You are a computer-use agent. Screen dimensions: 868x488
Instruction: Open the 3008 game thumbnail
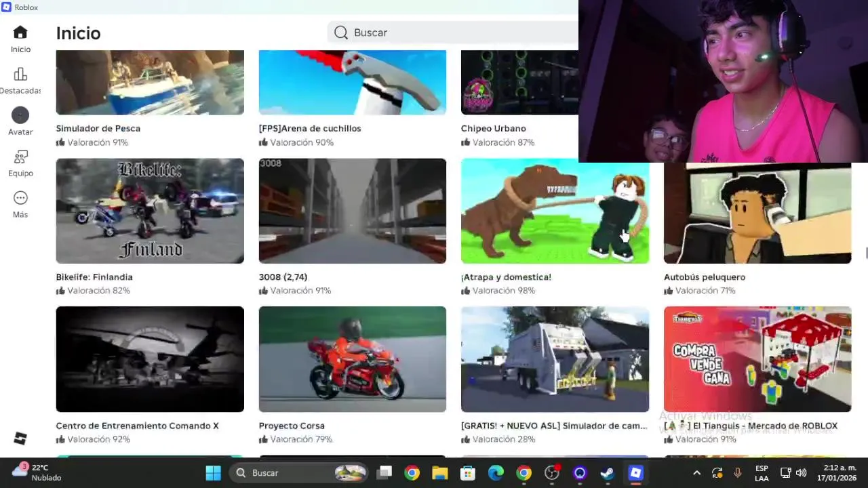pyautogui.click(x=353, y=211)
